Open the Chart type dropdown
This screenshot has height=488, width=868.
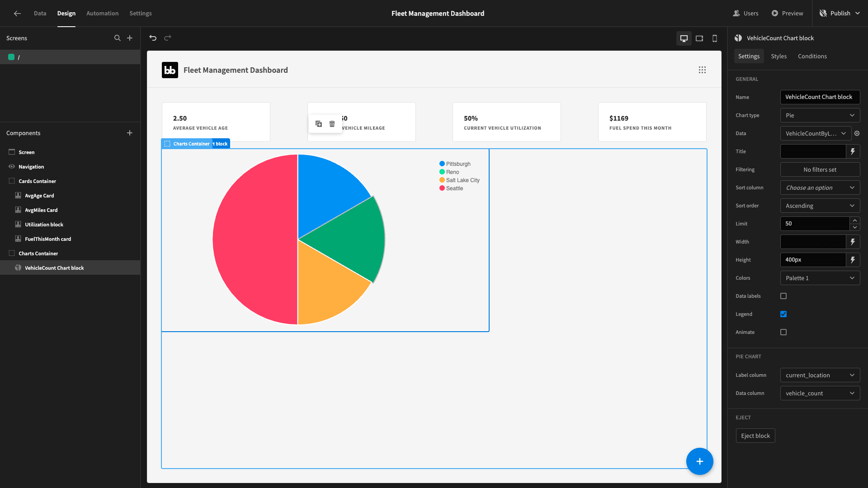point(820,115)
